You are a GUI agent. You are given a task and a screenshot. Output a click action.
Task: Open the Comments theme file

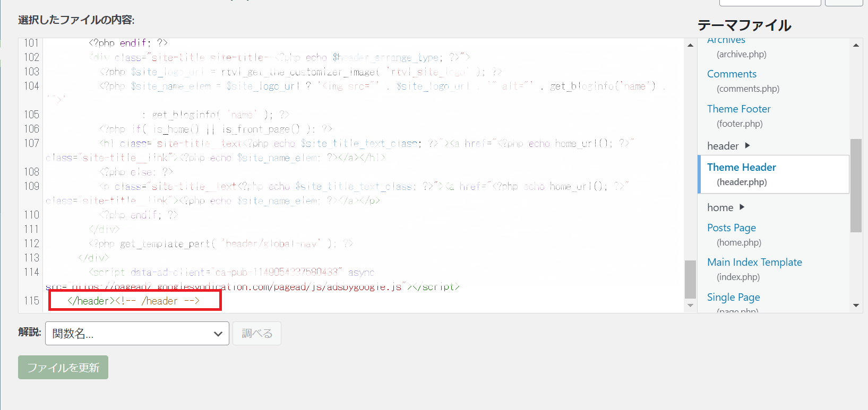(732, 74)
